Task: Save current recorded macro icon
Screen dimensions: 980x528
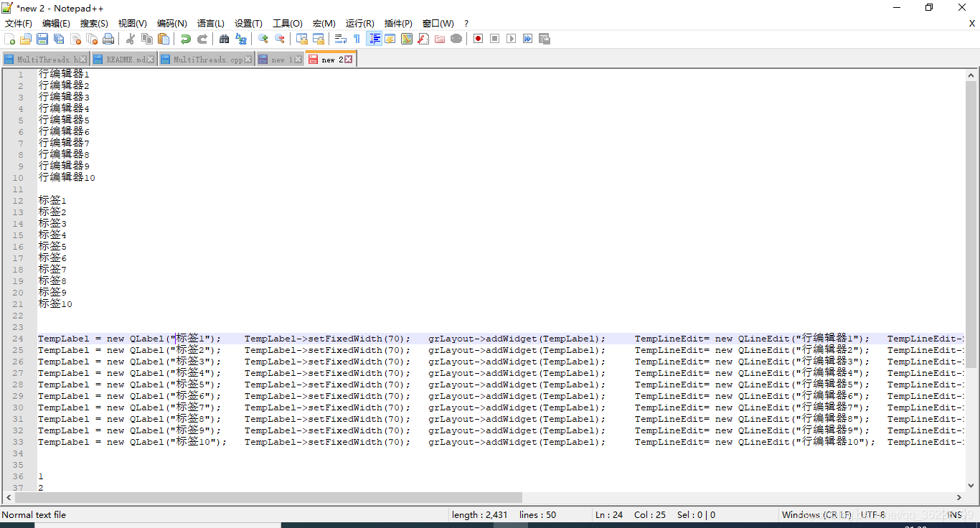Action: 544,39
